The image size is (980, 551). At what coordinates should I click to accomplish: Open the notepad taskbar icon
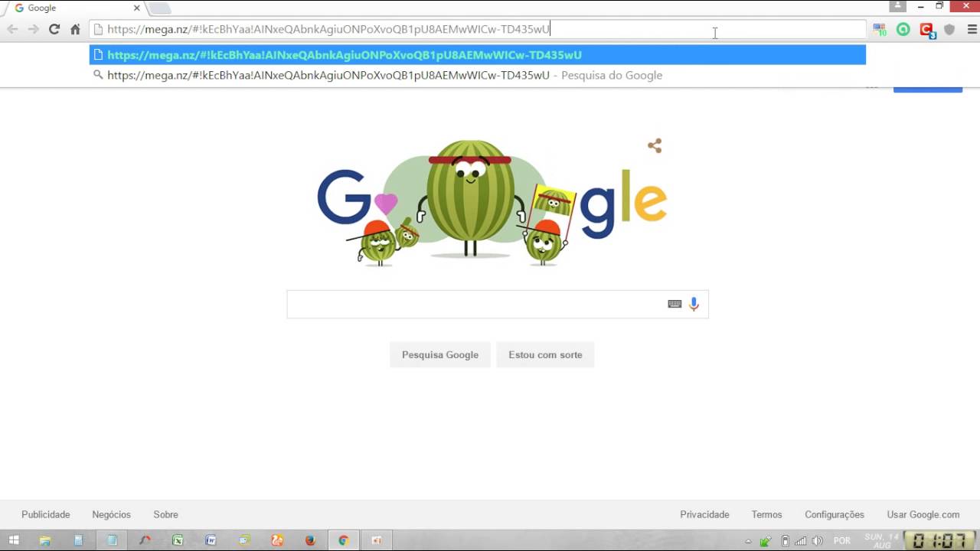[x=112, y=540]
